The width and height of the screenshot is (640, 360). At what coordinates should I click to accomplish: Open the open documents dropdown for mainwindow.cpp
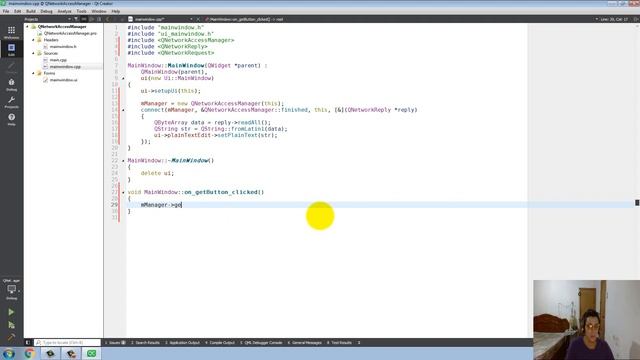tap(191, 19)
